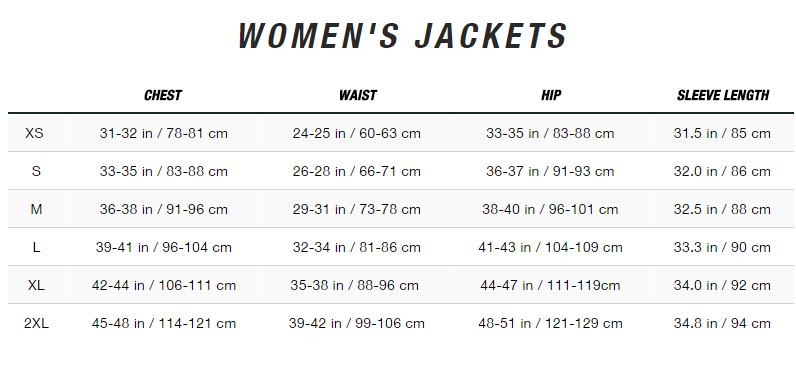
Task: Select the SLEEVE LENGTH column header
Action: [x=723, y=95]
